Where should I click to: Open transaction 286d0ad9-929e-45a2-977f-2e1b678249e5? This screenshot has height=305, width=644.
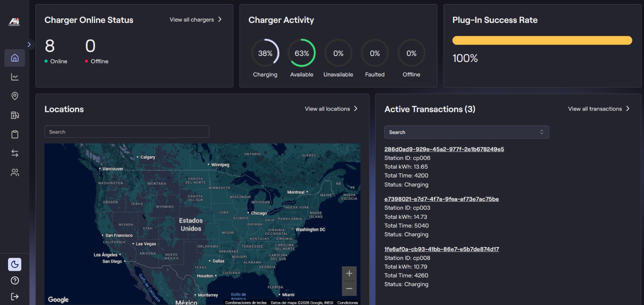[x=444, y=149]
